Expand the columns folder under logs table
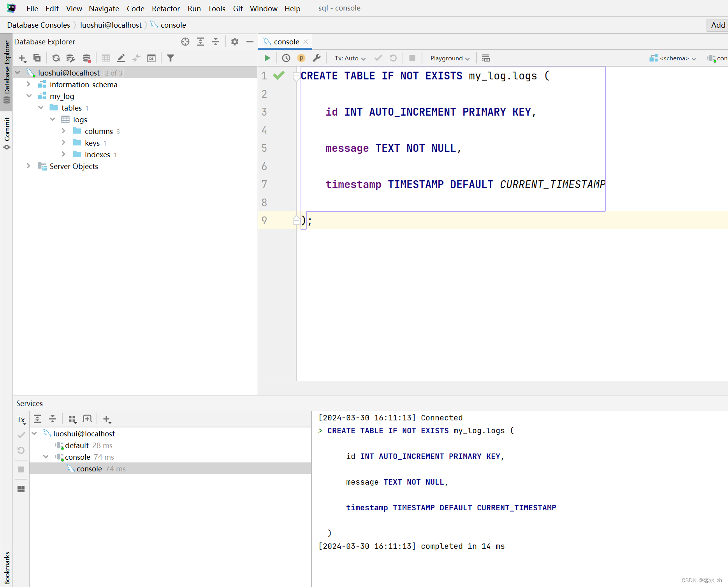The height and width of the screenshot is (587, 728). pyautogui.click(x=63, y=131)
